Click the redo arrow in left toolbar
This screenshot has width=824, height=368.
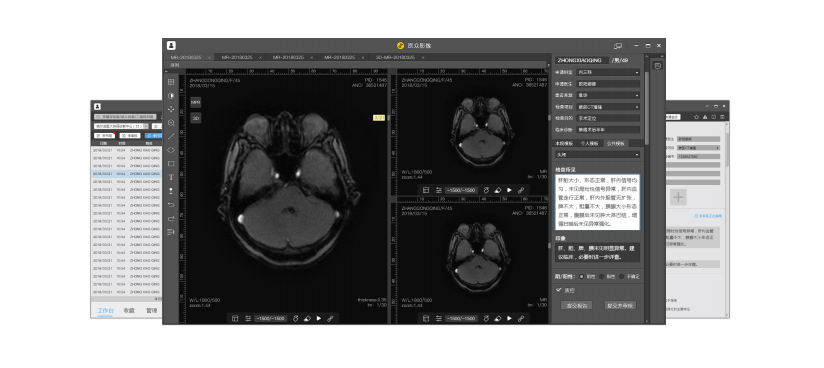click(171, 218)
